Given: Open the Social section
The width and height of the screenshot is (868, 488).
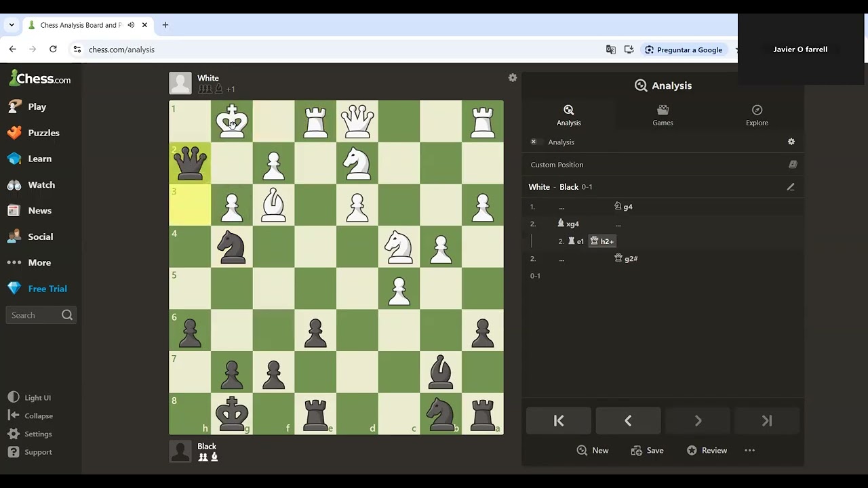Looking at the screenshot, I should 31,237.
